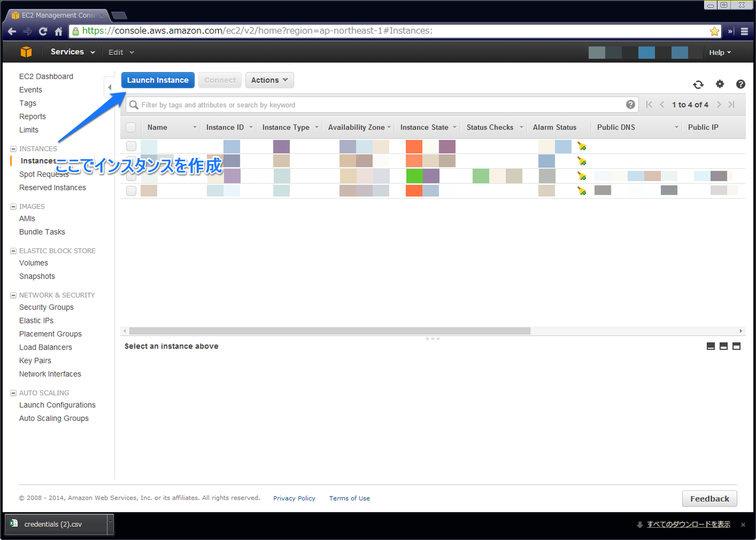
Task: Tick the select-all checkbox in the table header
Action: pos(131,127)
